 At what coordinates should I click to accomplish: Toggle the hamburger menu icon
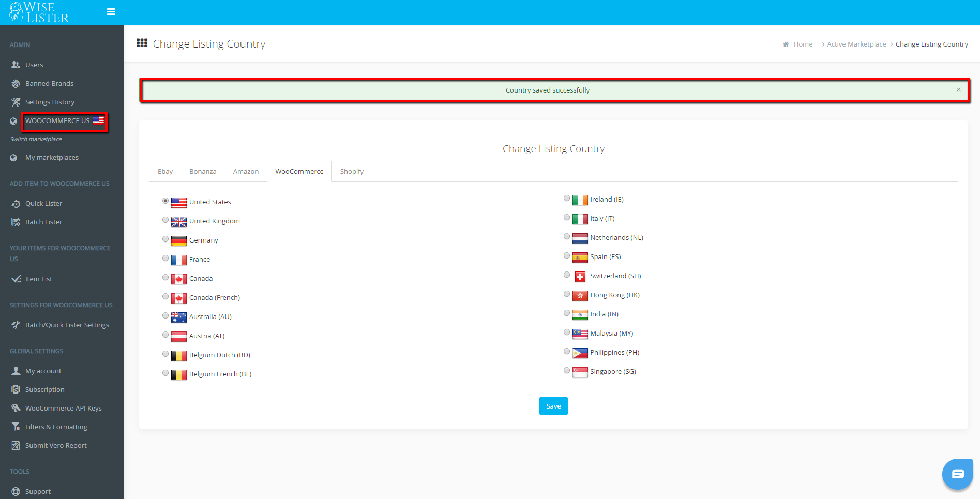click(111, 12)
